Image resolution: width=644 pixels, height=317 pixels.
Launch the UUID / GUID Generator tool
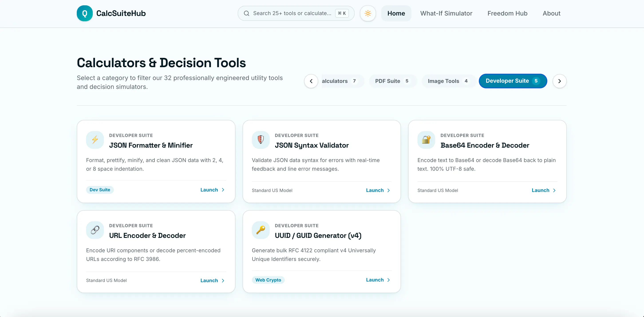(x=375, y=280)
